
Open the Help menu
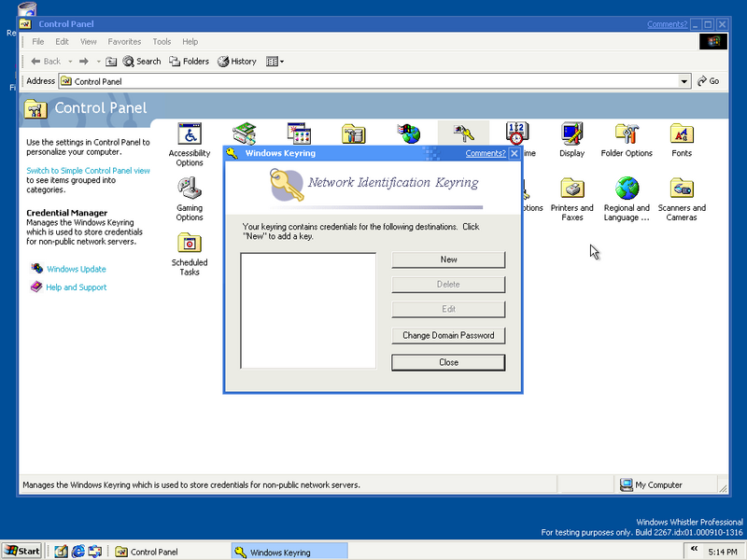coord(190,42)
